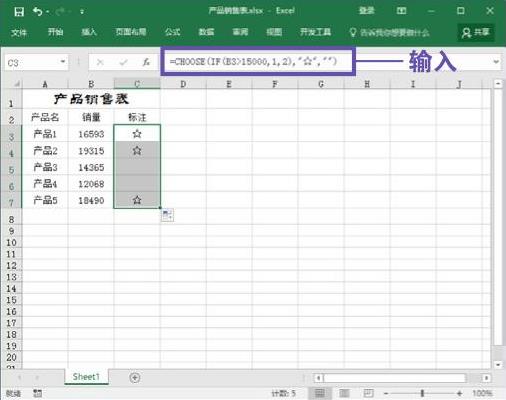
Task: Click 登录 sign-in in title bar
Action: 367,11
